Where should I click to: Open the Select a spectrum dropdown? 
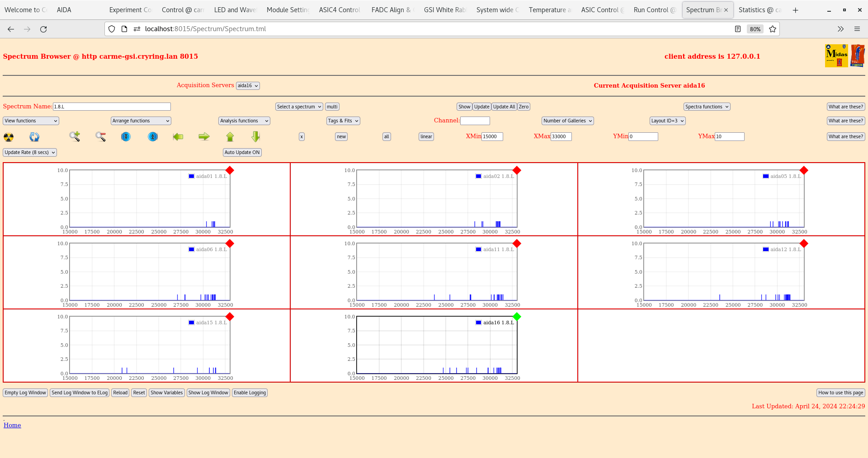pos(298,107)
